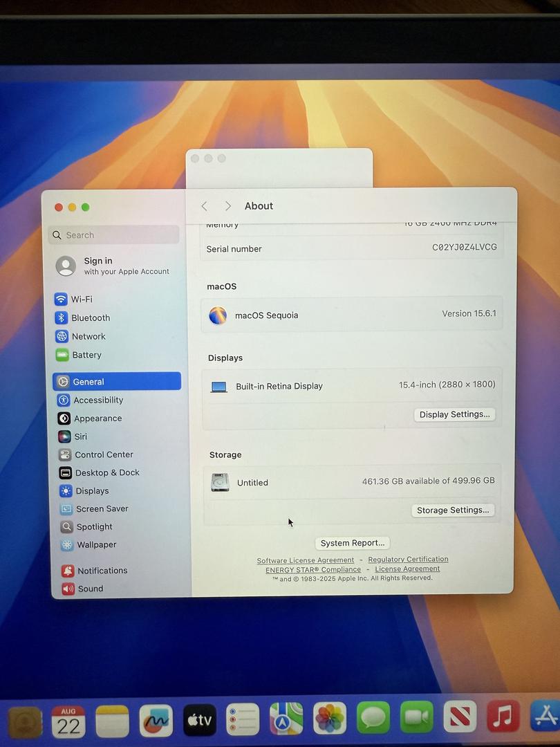
Task: Select Displays in the settings sidebar
Action: tap(84, 490)
